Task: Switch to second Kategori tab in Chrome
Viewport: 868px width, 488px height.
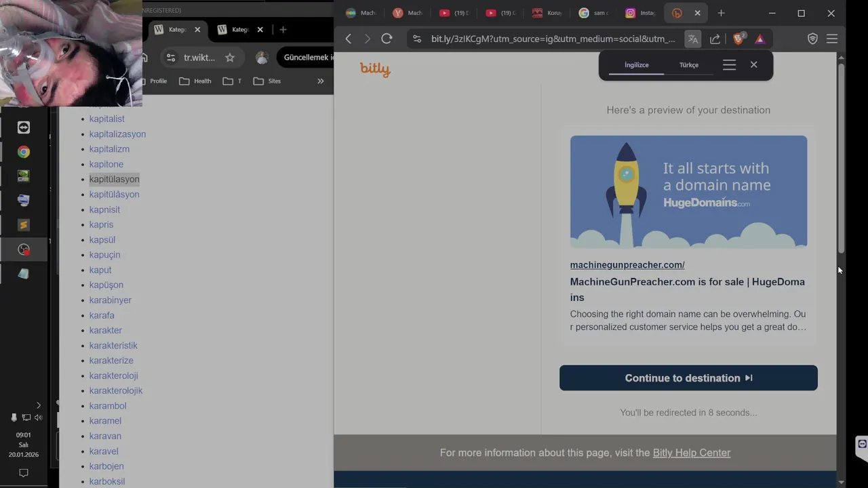Action: tap(235, 29)
